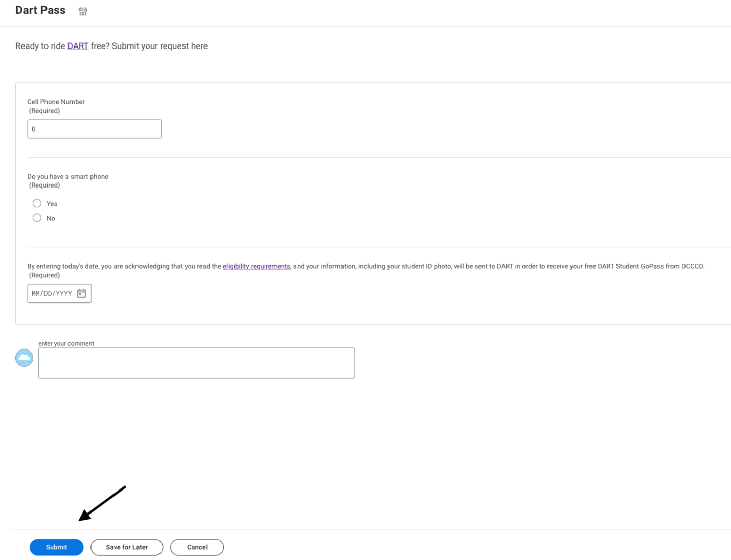
Task: Submit the Dart Pass request
Action: click(x=56, y=547)
